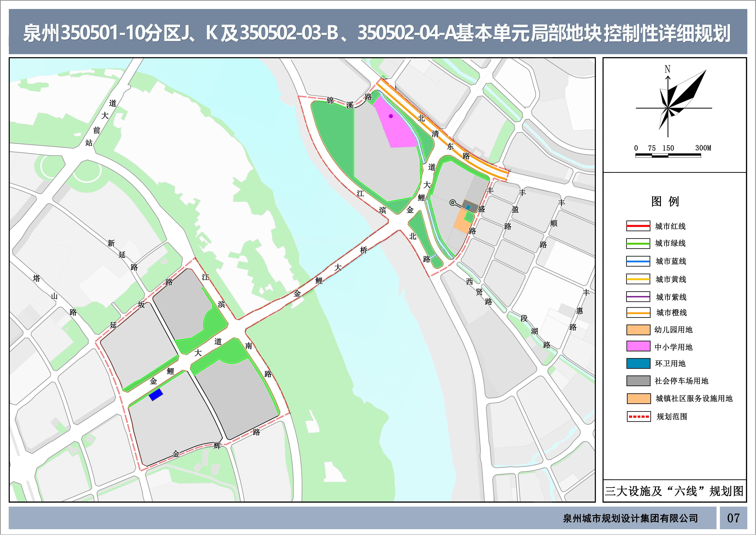Click the 坂 character of 坂延路
This screenshot has width=756, height=535.
point(141,304)
